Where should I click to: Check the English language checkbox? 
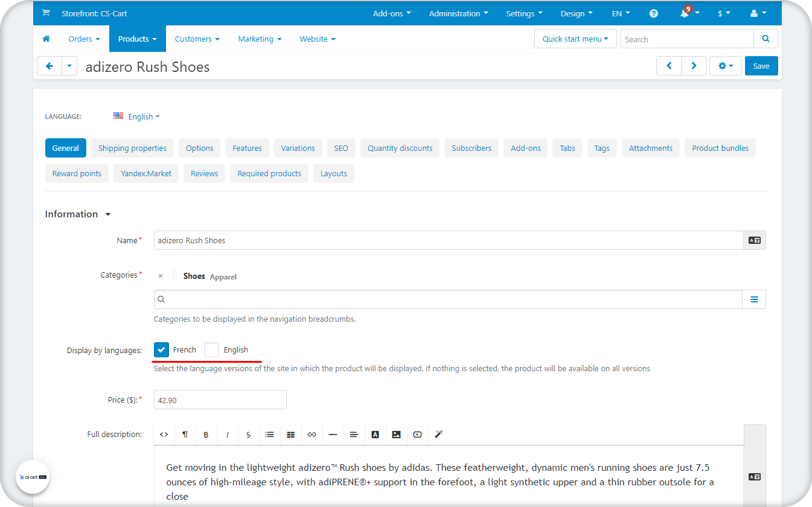pos(211,349)
